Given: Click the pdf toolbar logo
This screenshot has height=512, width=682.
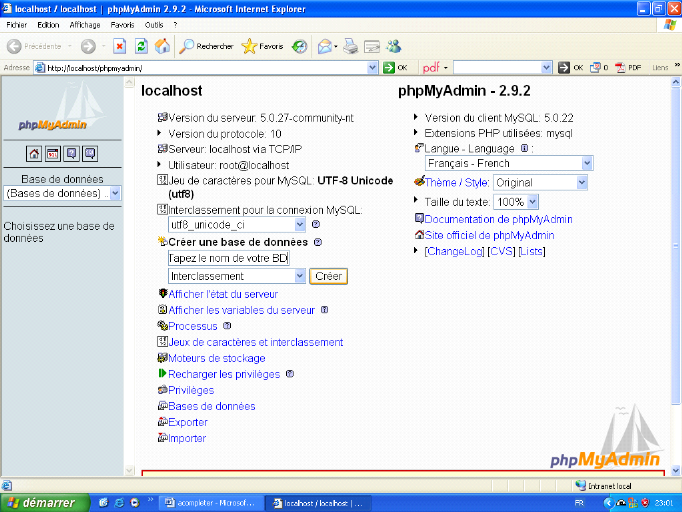Looking at the screenshot, I should coord(431,68).
